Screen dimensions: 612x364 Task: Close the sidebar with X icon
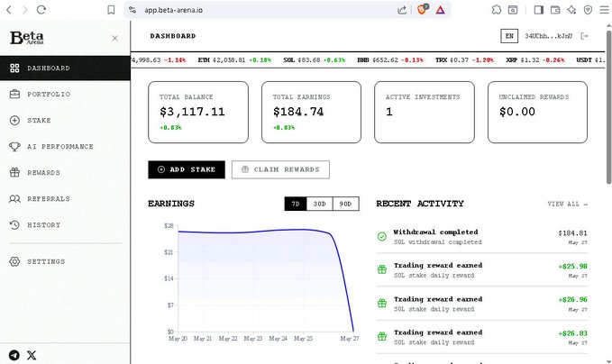tap(114, 38)
